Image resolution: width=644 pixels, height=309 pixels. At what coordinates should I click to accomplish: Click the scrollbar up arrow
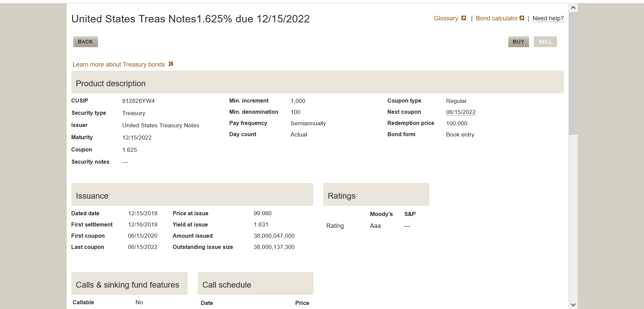573,7
